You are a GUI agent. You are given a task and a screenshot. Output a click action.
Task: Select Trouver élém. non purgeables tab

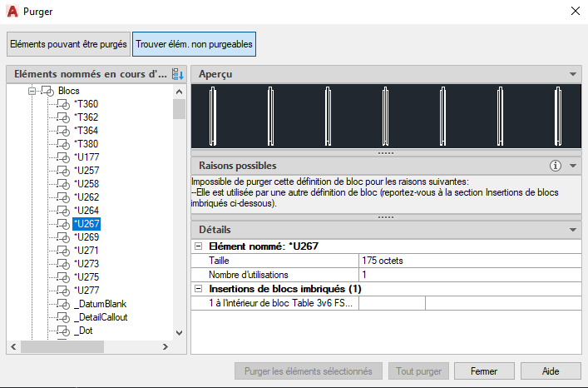(194, 44)
